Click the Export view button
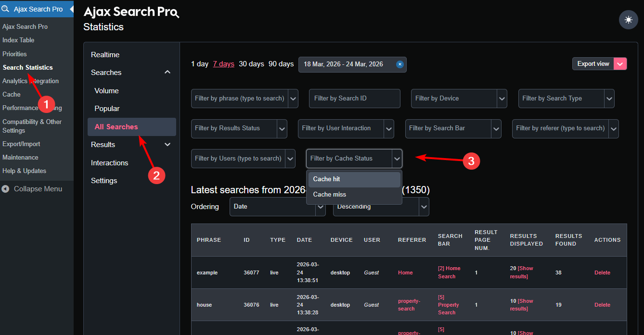This screenshot has width=644, height=335. pyautogui.click(x=593, y=64)
